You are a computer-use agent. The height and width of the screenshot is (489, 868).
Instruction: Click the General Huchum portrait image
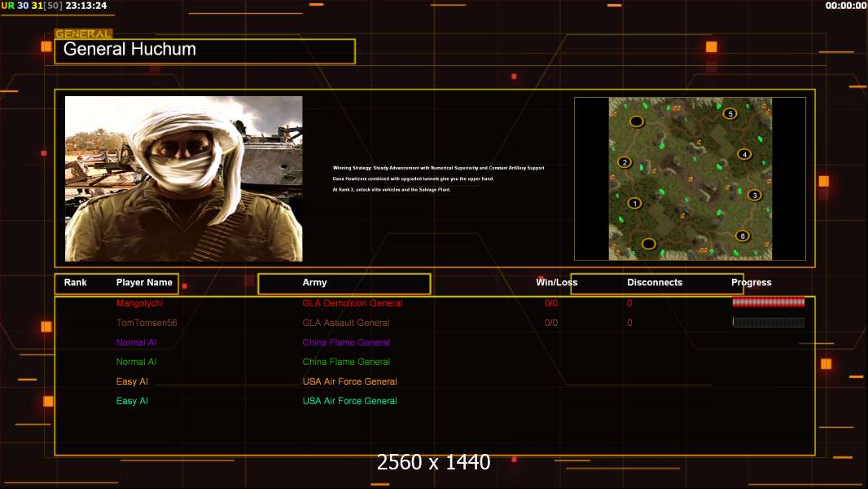[183, 178]
